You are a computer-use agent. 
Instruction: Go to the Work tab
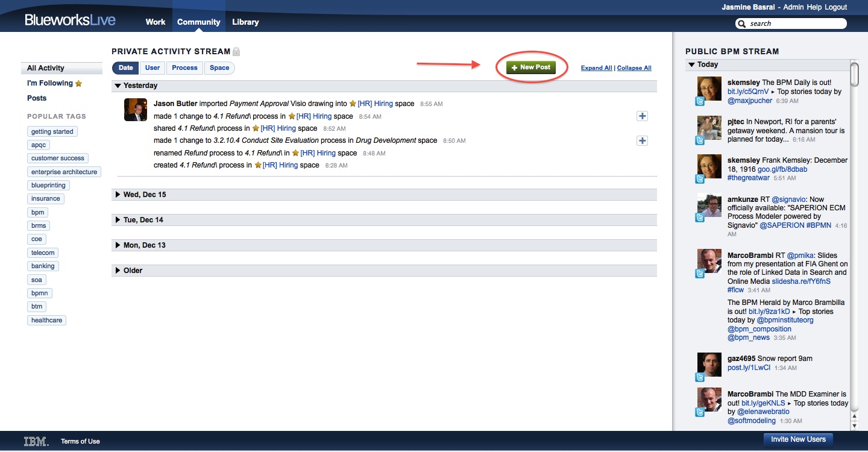click(x=156, y=22)
